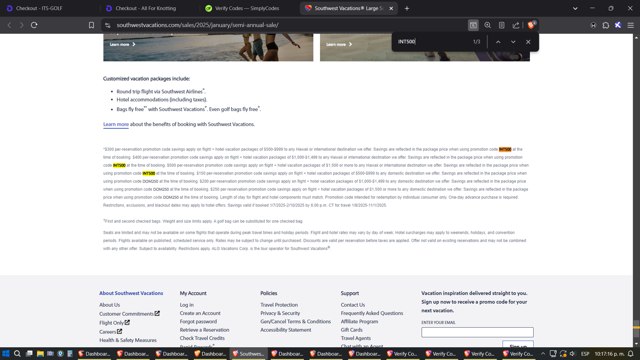Jump to previous find match
640x360 pixels.
[x=498, y=42]
